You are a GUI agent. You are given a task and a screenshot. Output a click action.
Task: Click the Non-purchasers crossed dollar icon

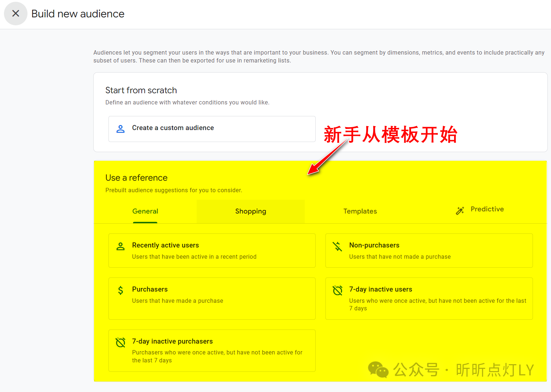click(x=337, y=246)
